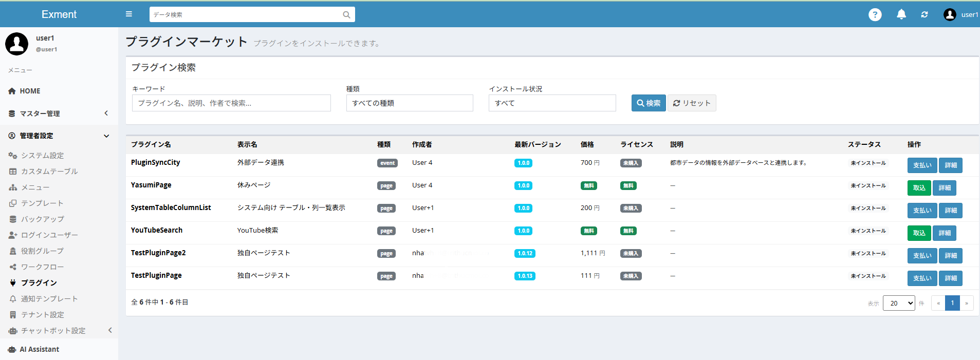Click the 外部データ連携 display name

pos(261,162)
